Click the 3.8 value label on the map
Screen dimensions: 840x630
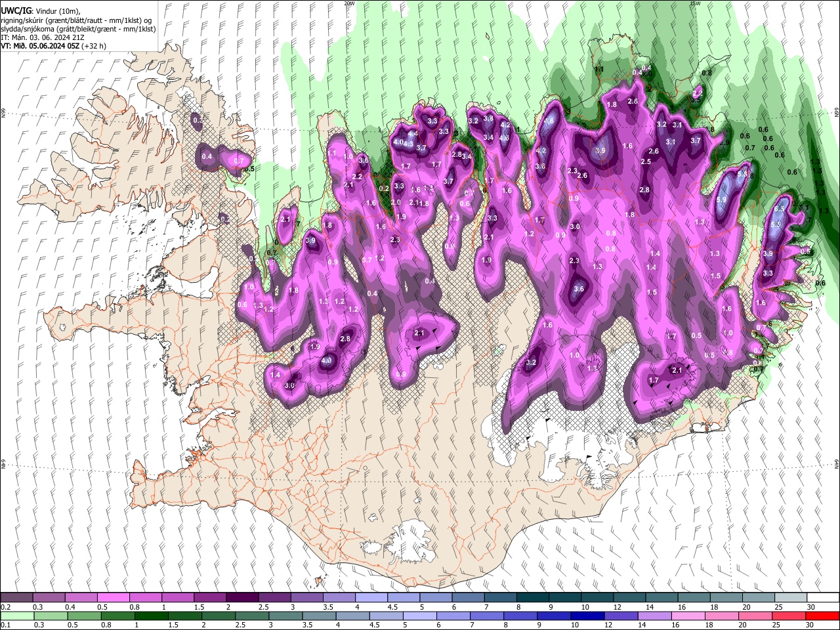tap(488, 119)
